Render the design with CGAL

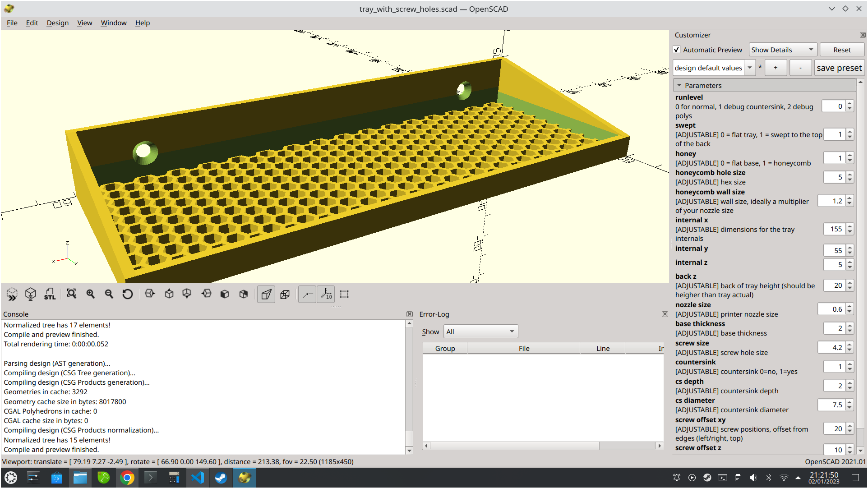30,294
